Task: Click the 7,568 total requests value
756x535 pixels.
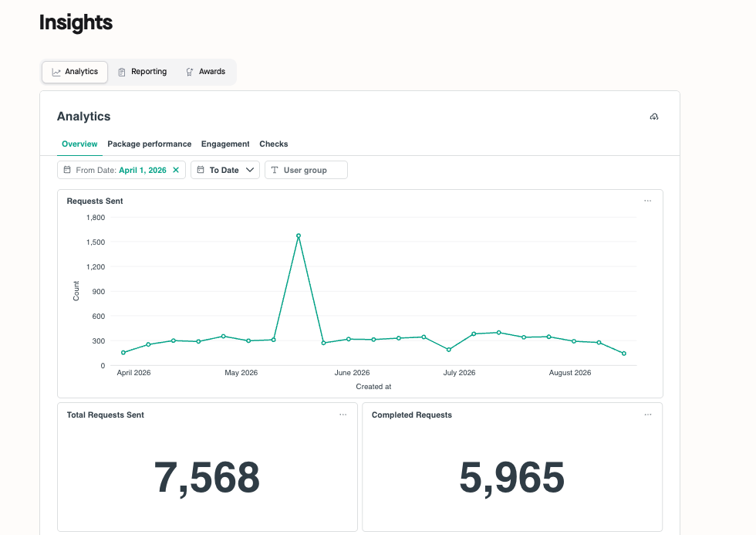Action: pyautogui.click(x=207, y=478)
